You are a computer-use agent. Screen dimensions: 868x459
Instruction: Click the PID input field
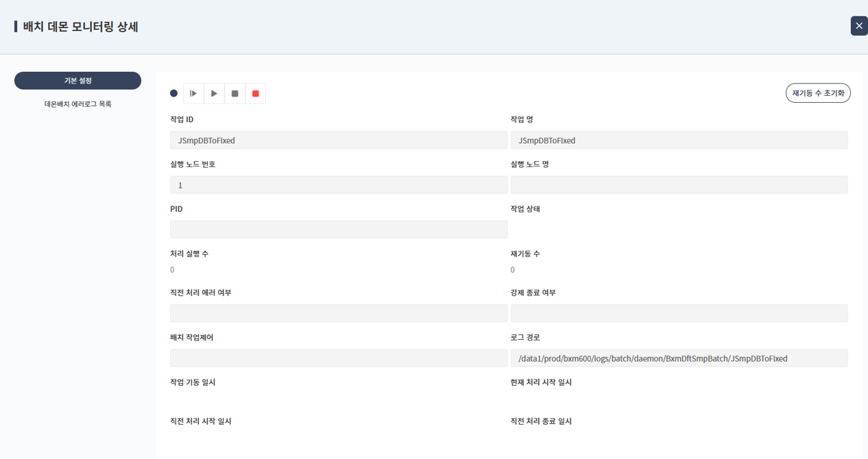[339, 229]
